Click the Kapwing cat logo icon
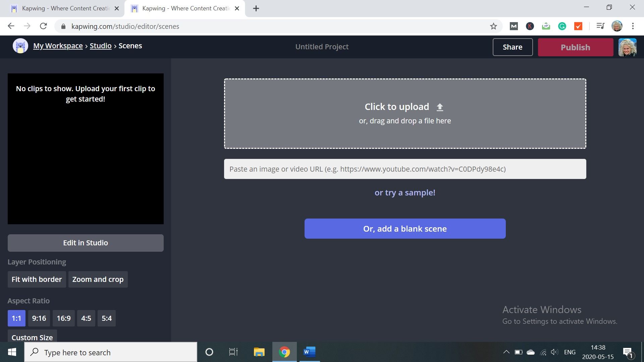Image resolution: width=644 pixels, height=362 pixels. point(20,46)
